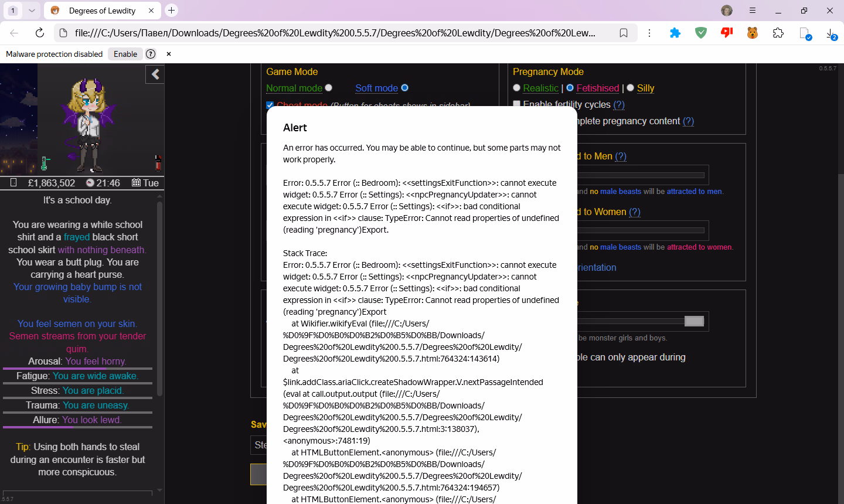Image resolution: width=844 pixels, height=504 pixels.
Task: Click the browser reload icon
Action: 40,33
